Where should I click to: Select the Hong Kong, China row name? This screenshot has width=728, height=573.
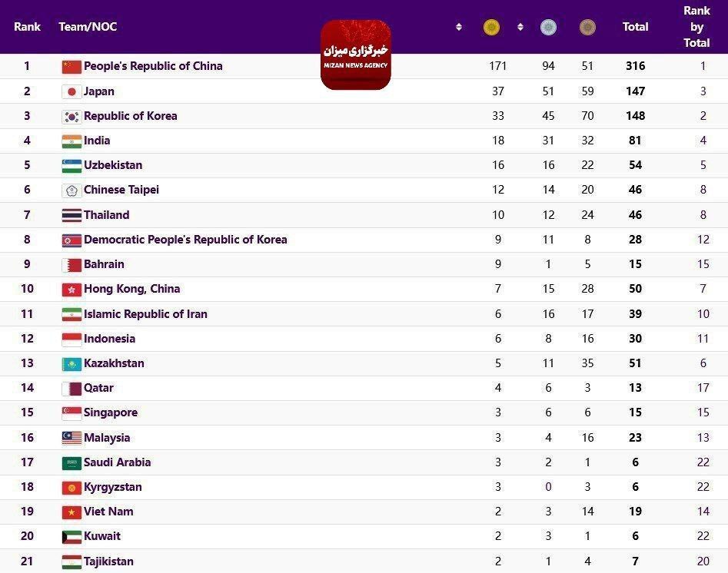coord(131,289)
